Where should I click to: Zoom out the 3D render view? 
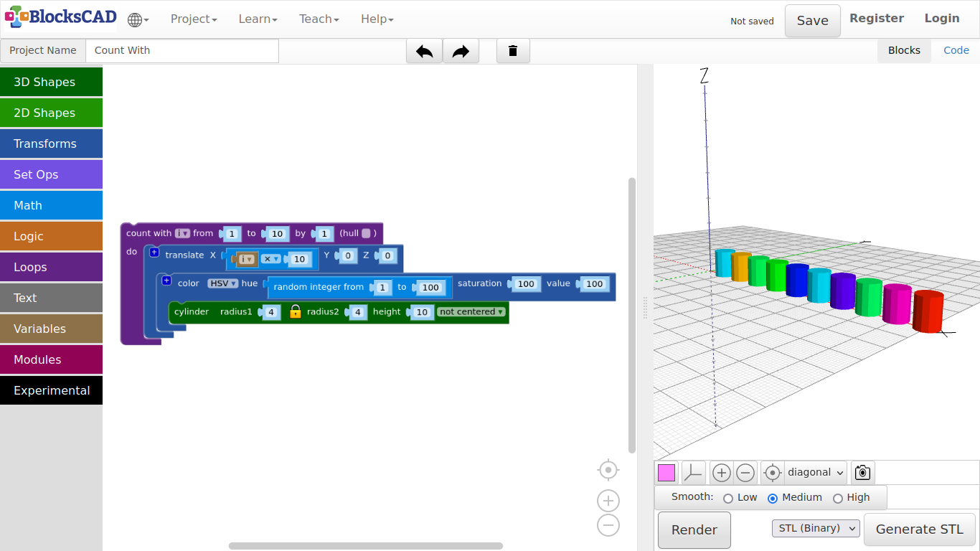(745, 473)
